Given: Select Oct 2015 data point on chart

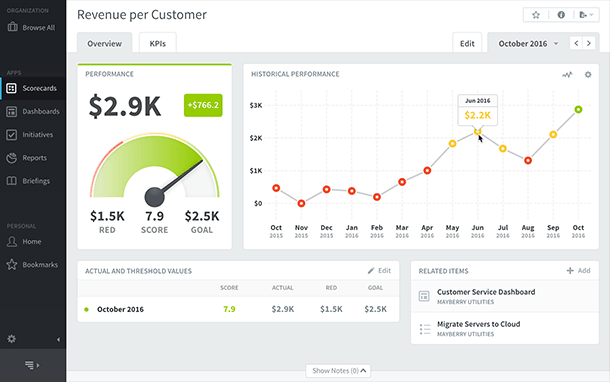Looking at the screenshot, I should (x=276, y=188).
